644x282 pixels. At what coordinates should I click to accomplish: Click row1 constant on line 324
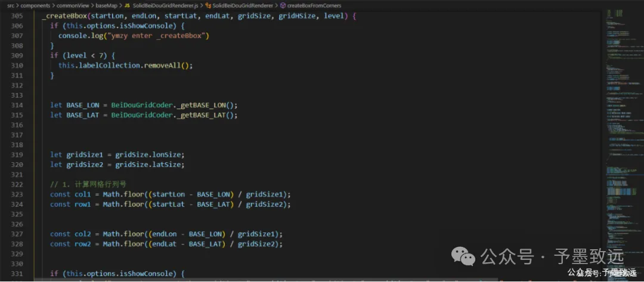click(82, 204)
